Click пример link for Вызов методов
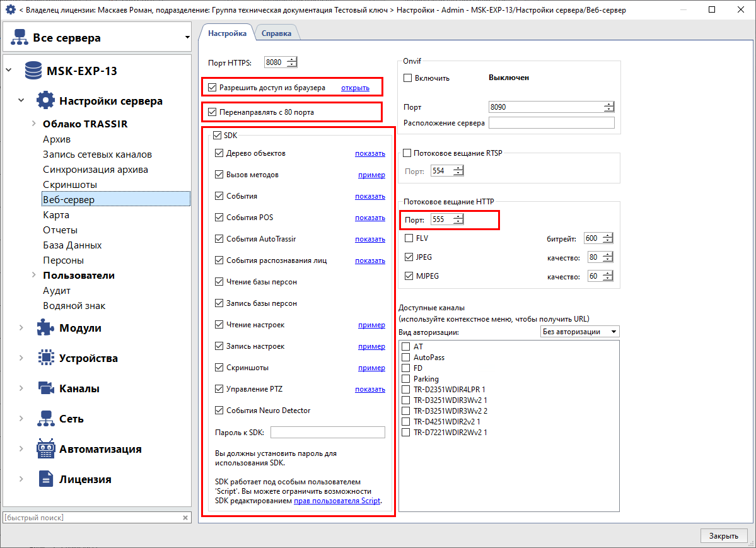Screen dimensions: 756x548 point(372,175)
